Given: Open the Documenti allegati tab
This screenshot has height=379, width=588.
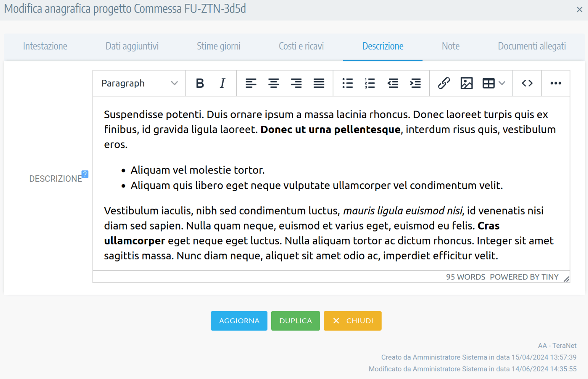Looking at the screenshot, I should 532,46.
